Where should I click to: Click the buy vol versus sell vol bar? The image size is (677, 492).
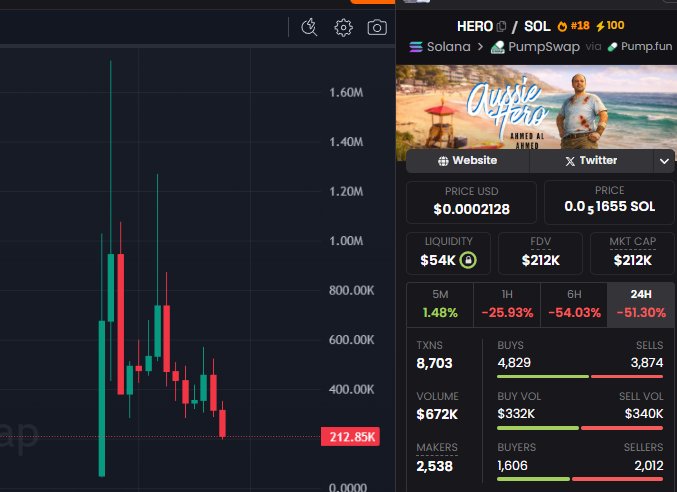pyautogui.click(x=580, y=428)
